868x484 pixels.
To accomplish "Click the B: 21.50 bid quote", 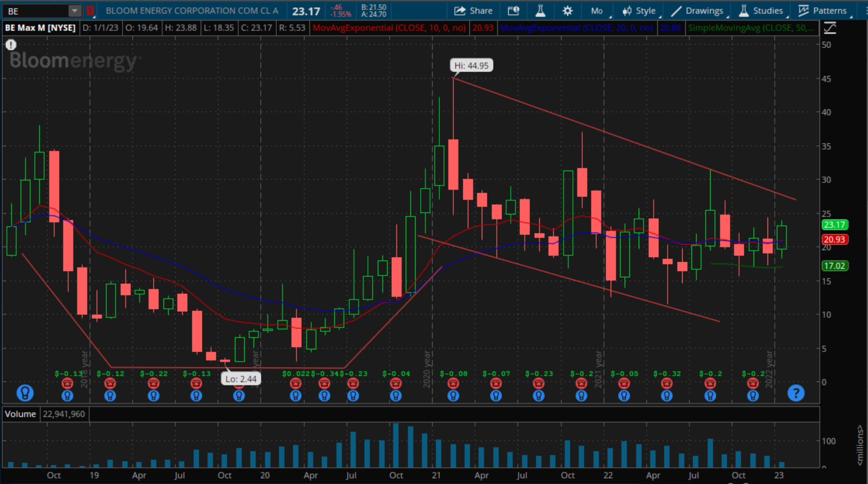I will click(374, 7).
